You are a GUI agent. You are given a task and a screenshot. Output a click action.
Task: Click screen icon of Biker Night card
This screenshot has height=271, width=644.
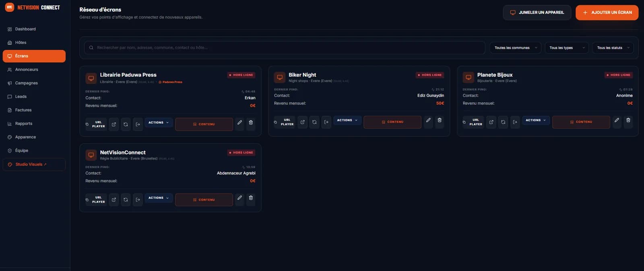point(280,77)
